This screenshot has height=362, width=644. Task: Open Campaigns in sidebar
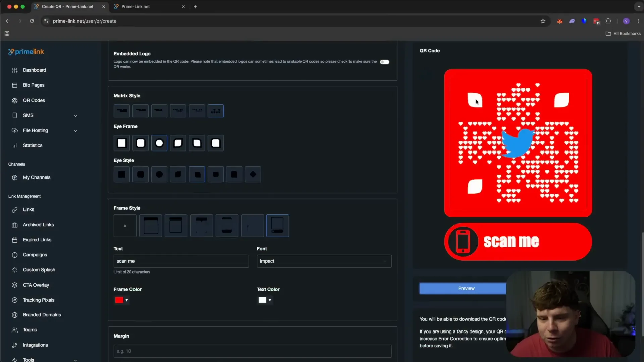(35, 255)
